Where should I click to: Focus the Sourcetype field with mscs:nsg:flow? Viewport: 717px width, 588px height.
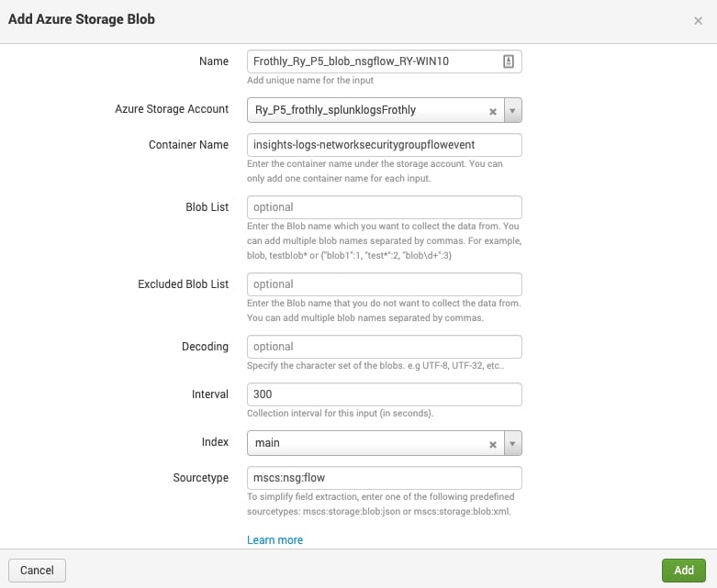pos(384,478)
